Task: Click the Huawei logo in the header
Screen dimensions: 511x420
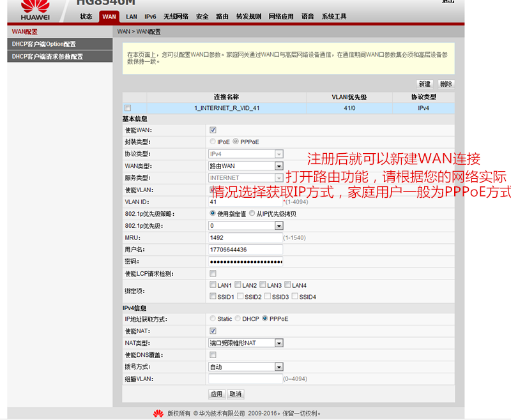Action: coord(35,10)
